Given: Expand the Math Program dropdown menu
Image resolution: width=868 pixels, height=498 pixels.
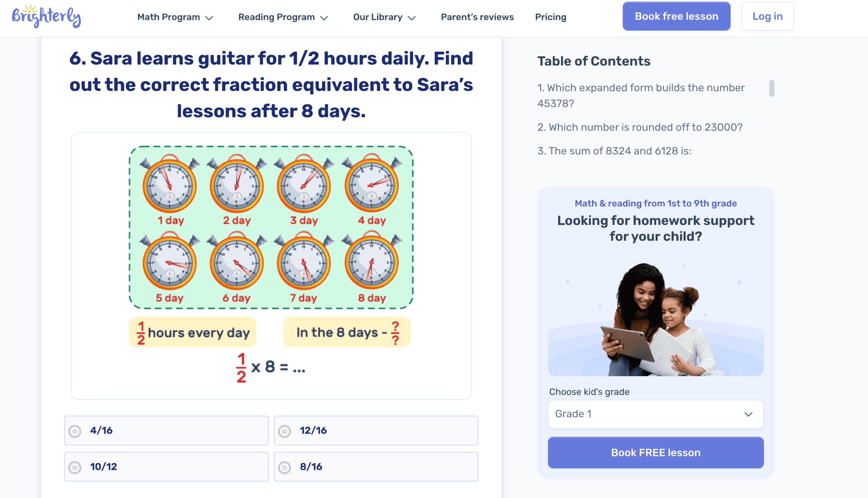Looking at the screenshot, I should 175,17.
